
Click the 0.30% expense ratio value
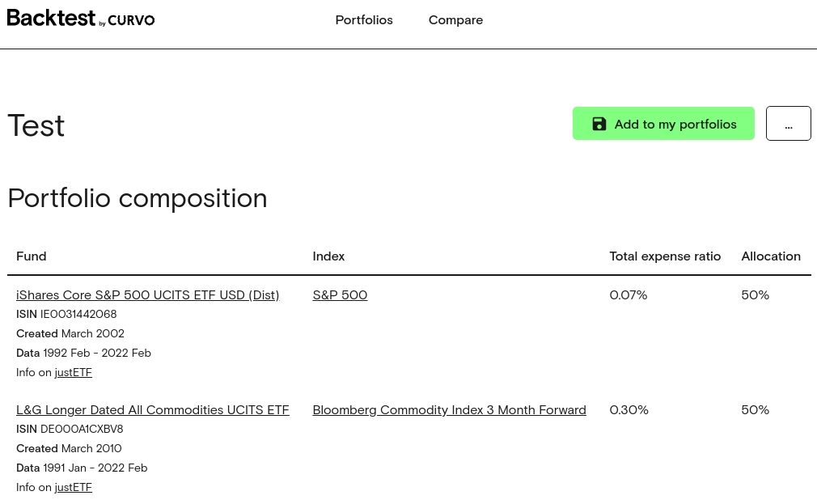(x=629, y=410)
